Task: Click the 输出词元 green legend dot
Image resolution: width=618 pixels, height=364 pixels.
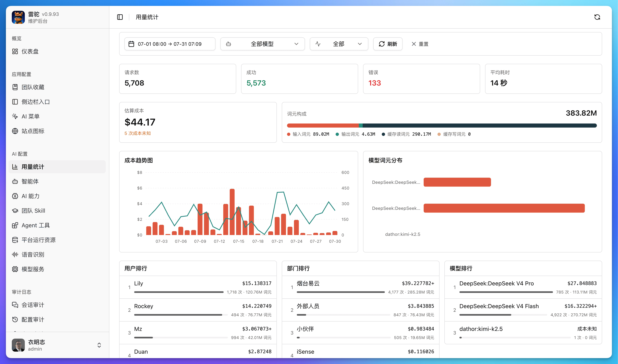Action: pyautogui.click(x=337, y=134)
